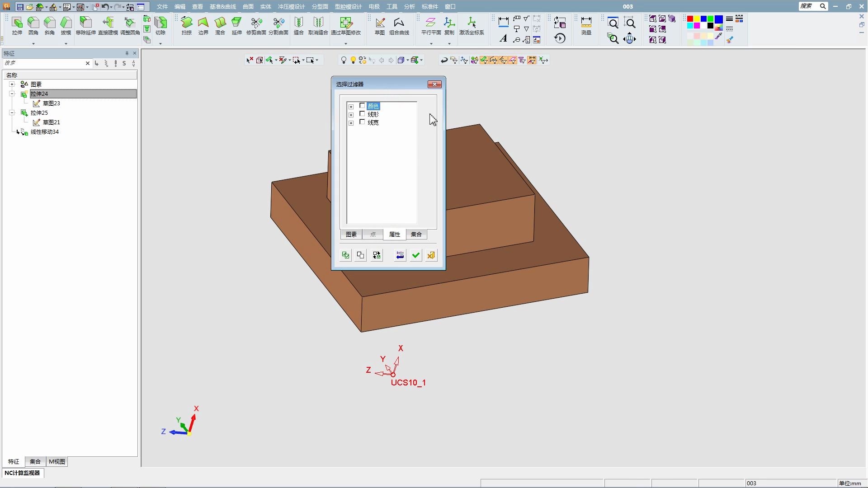Click green checkmark in filter dialog
The width and height of the screenshot is (868, 488).
(415, 255)
